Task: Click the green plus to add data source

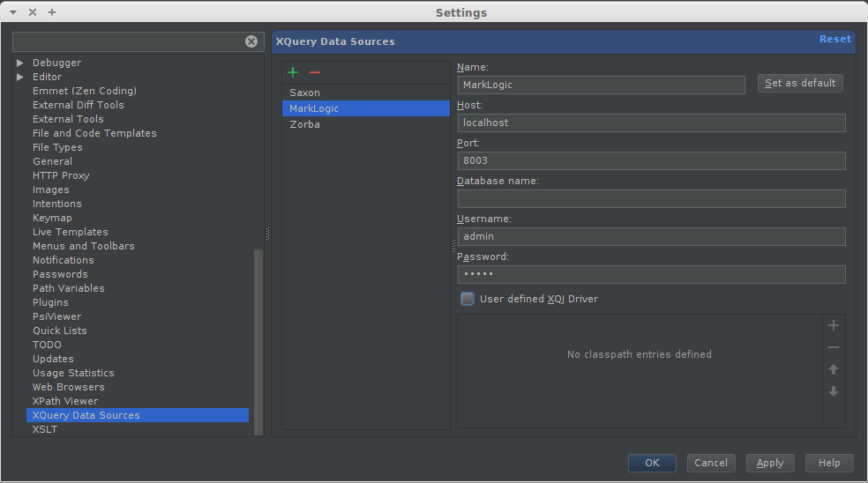Action: [293, 72]
